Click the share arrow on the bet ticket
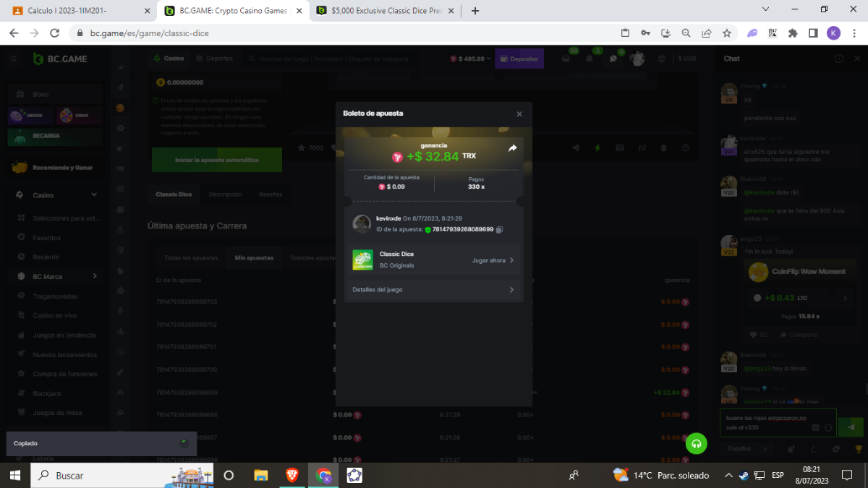 coord(513,148)
